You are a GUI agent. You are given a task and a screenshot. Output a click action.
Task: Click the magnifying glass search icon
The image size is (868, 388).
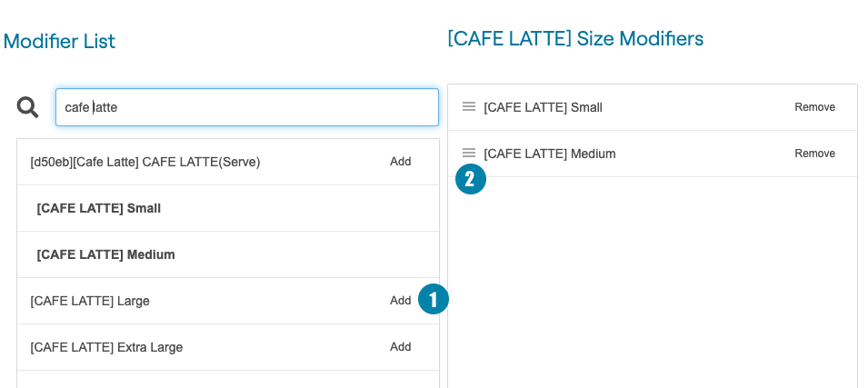(x=28, y=107)
